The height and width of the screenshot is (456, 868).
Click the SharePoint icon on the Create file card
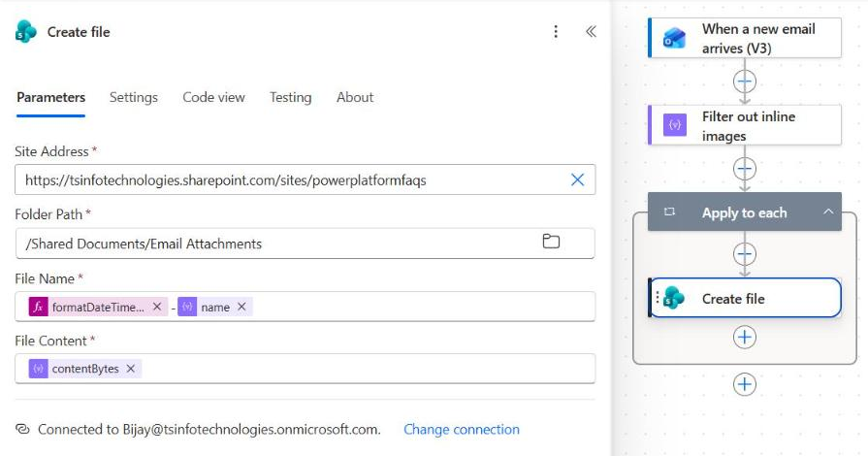pyautogui.click(x=674, y=298)
